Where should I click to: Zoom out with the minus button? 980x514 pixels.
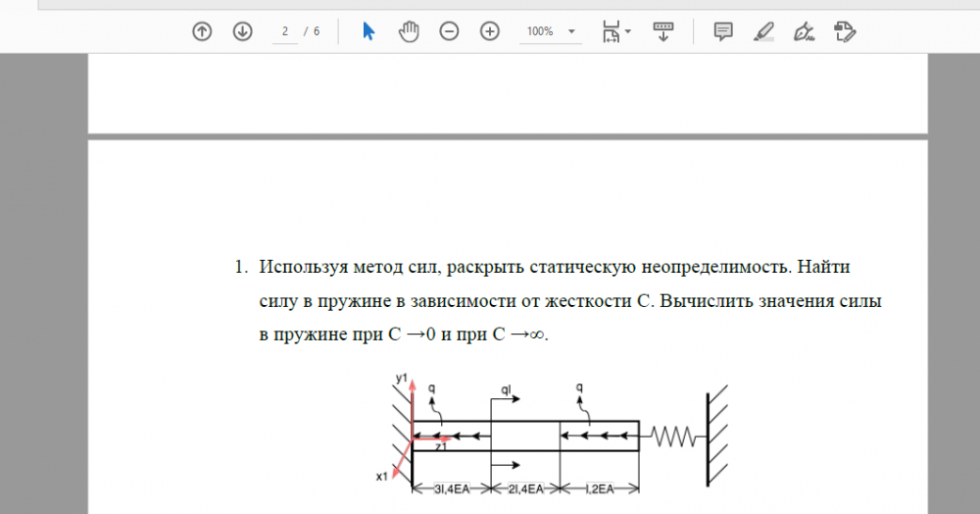click(x=449, y=31)
